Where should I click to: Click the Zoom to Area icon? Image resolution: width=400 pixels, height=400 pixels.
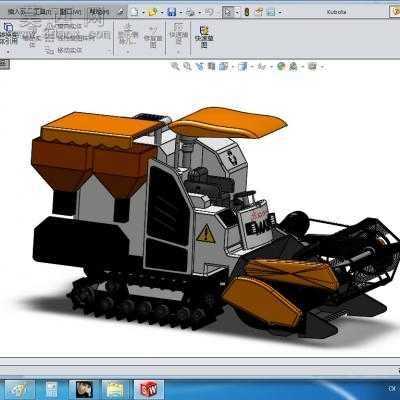point(187,66)
